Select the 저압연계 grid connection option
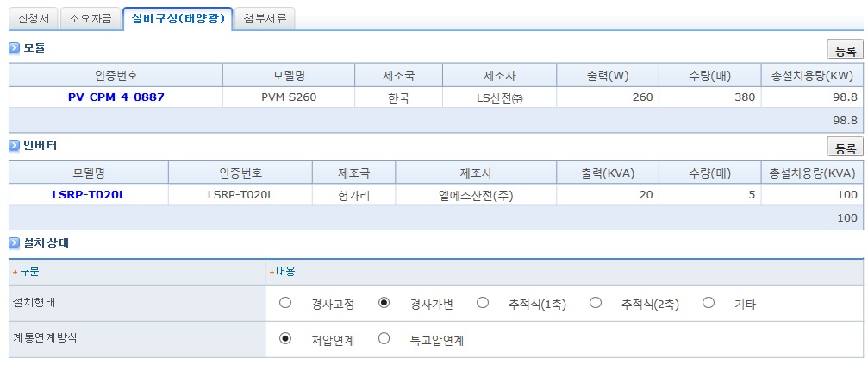The width and height of the screenshot is (868, 371). click(285, 339)
